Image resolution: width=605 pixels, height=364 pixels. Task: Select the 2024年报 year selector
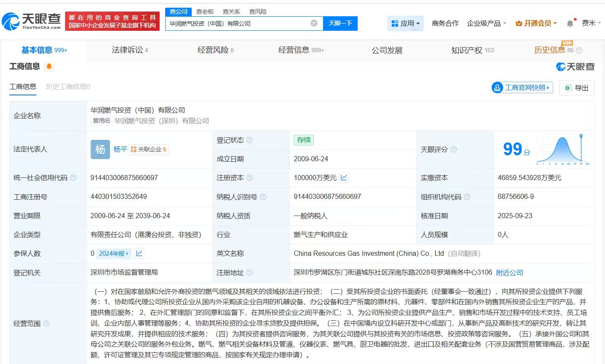pos(113,254)
